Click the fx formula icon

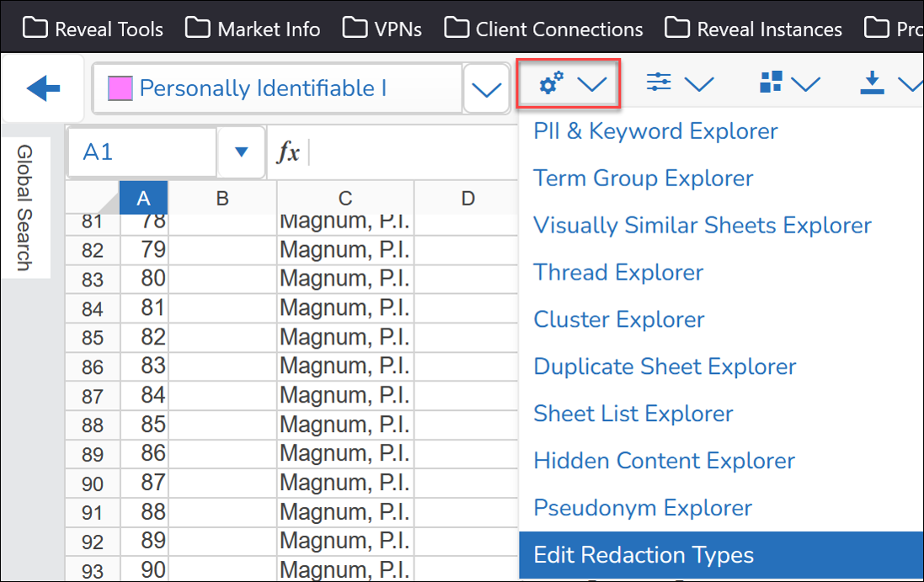pos(288,152)
